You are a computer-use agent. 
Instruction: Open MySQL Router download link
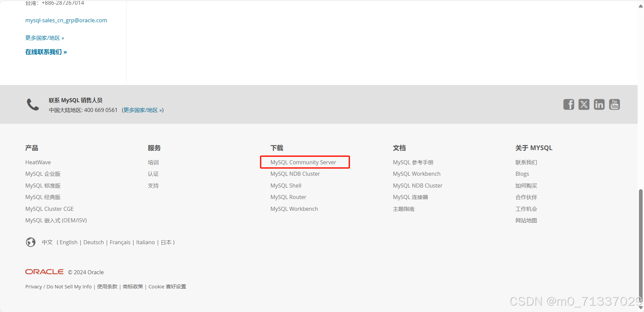[x=288, y=197]
